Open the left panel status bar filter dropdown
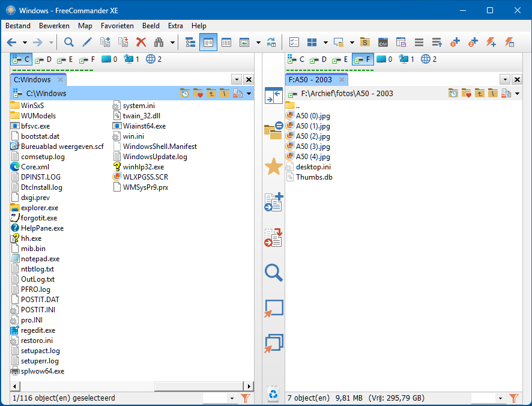 (x=232, y=398)
